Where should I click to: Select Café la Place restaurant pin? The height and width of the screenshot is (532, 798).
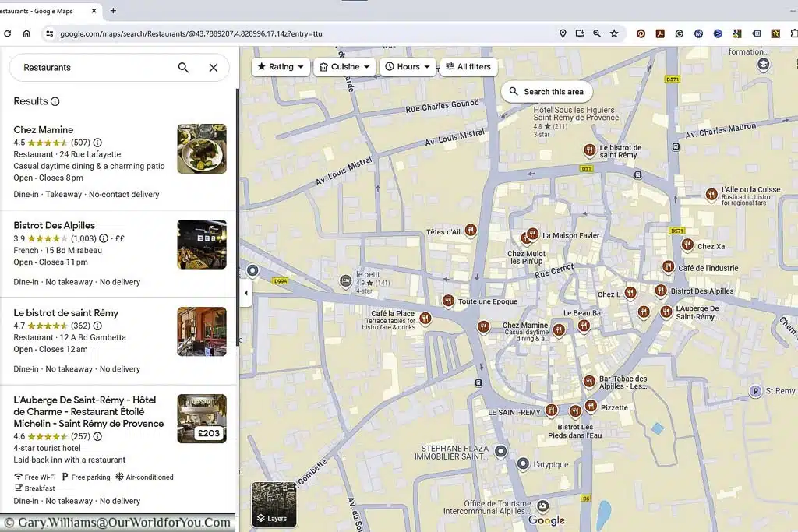click(425, 319)
